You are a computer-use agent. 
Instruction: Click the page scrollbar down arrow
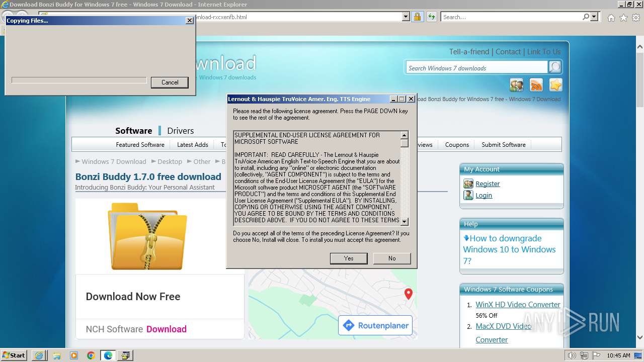(x=639, y=338)
